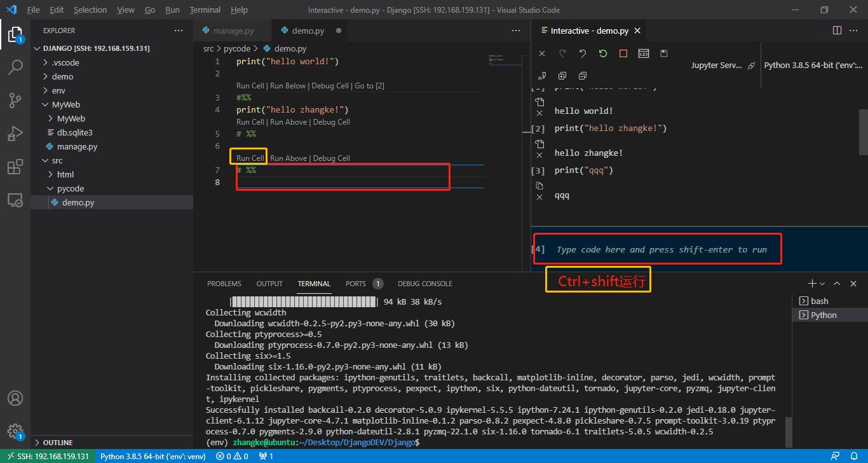Split the Interactive editor to the right
This screenshot has width=868, height=463.
pyautogui.click(x=837, y=30)
